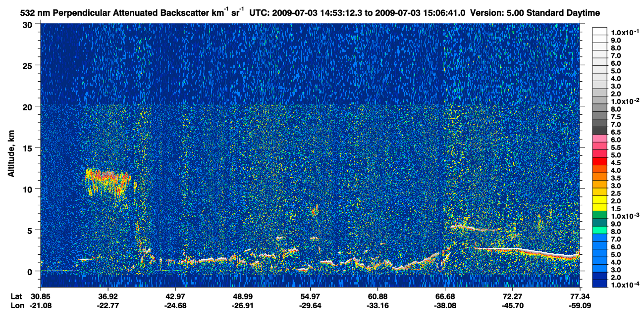Viewport: 644px width, 330px height.
Task: Select latitude value 30.85
Action: click(x=41, y=296)
